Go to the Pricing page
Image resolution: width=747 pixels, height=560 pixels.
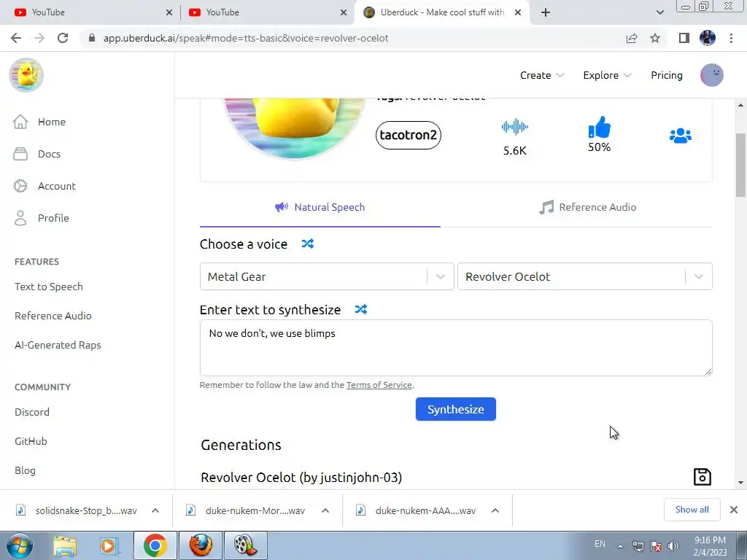pyautogui.click(x=667, y=75)
